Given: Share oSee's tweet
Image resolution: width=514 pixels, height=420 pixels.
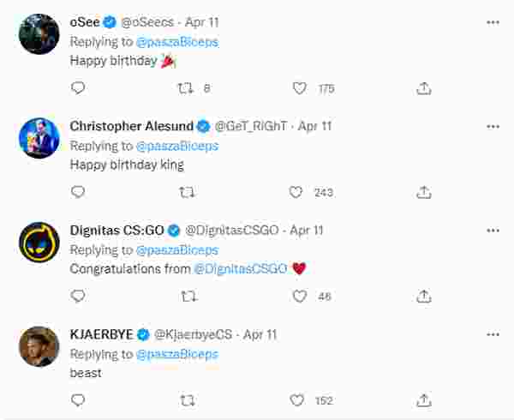Looking at the screenshot, I should tap(423, 88).
